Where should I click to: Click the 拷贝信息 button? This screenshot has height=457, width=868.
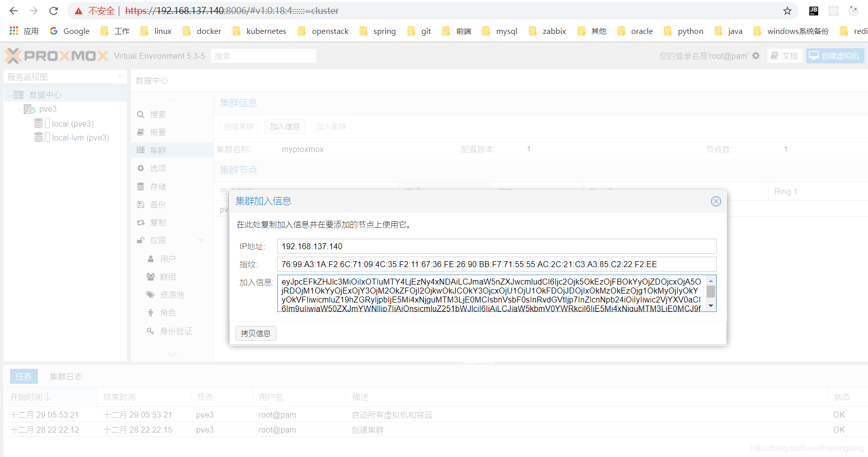point(255,333)
